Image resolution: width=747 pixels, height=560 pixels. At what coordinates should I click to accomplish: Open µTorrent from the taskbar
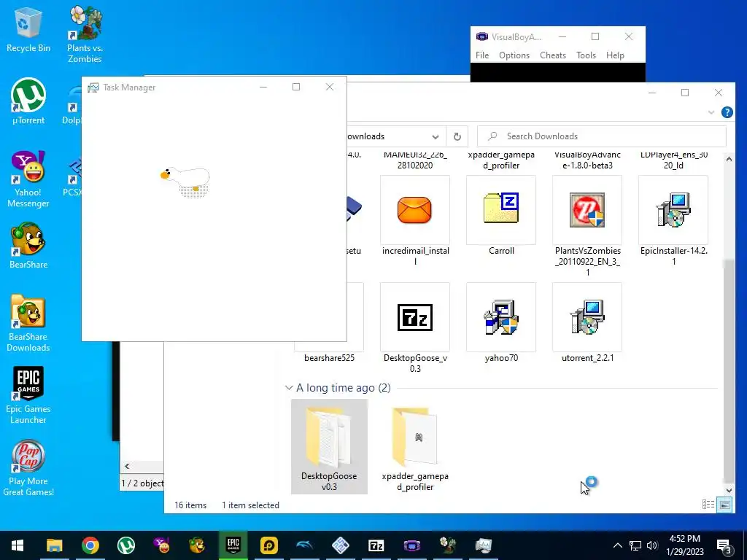pos(125,545)
